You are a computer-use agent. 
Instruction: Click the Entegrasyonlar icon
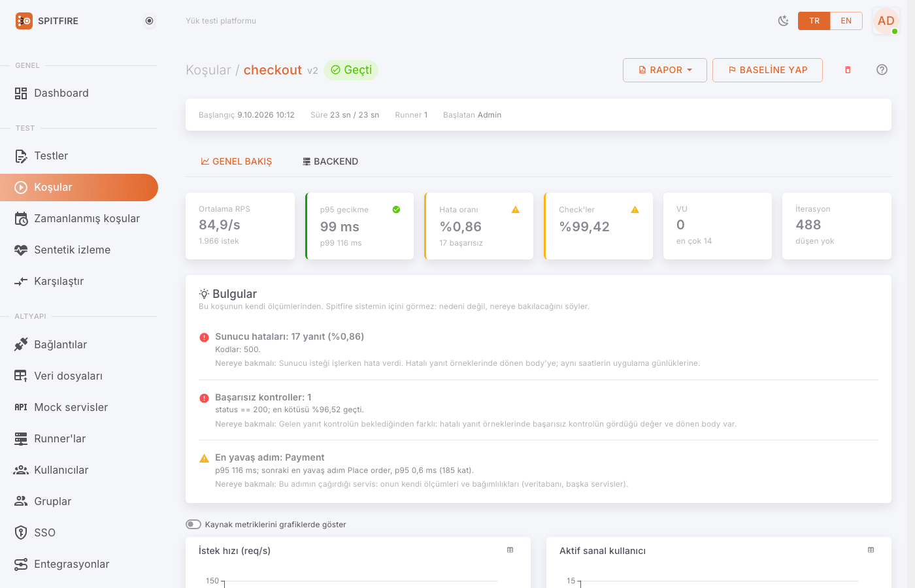coord(21,564)
